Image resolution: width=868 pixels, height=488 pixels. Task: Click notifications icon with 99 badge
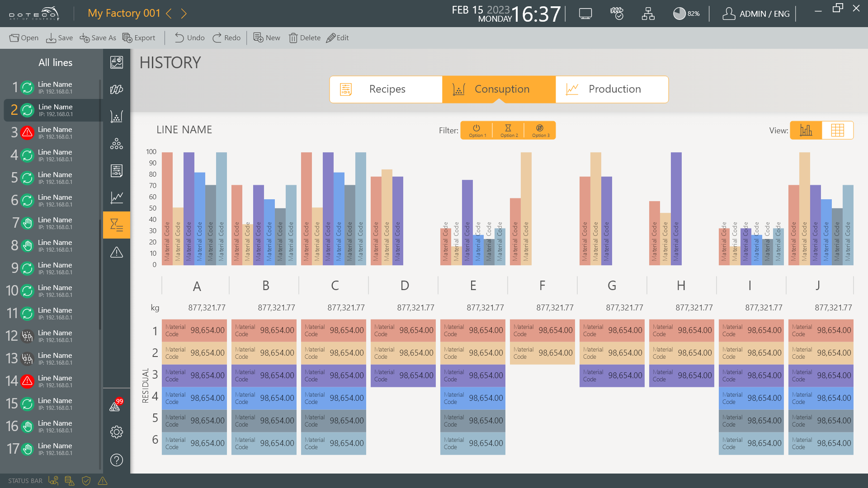(x=116, y=405)
